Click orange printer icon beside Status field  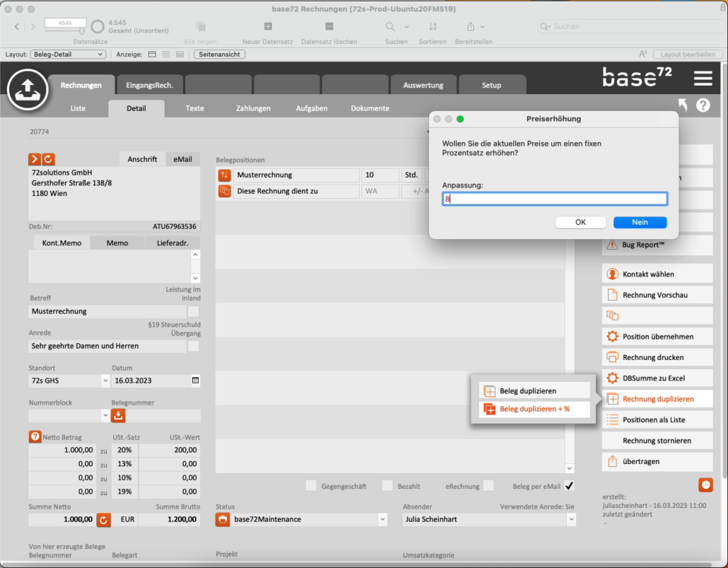(223, 519)
